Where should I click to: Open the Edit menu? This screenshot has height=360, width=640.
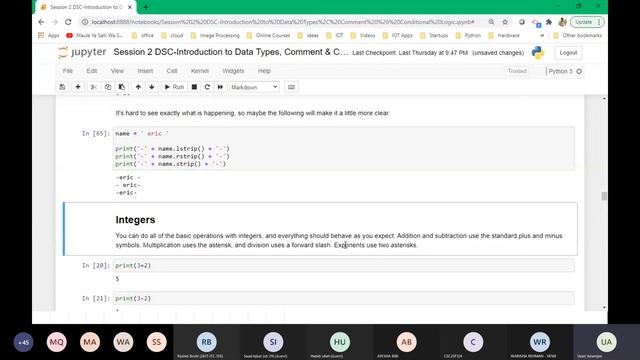[92, 71]
